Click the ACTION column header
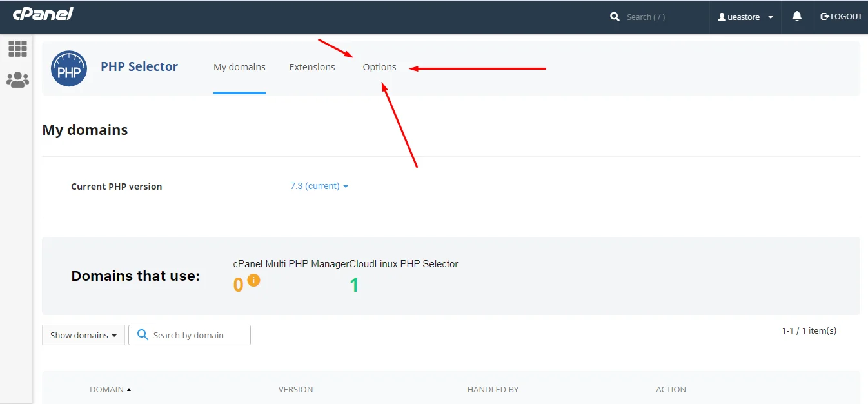This screenshot has height=404, width=868. tap(671, 390)
